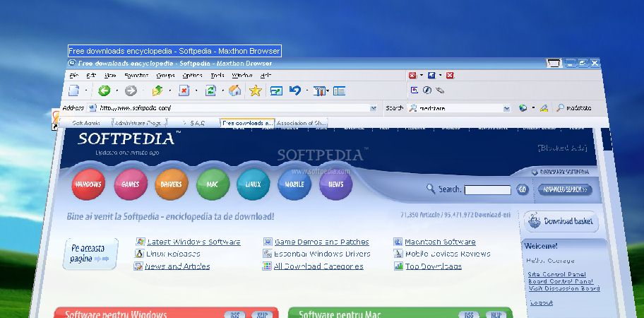
Task: Open the Home page house icon
Action: [x=235, y=90]
